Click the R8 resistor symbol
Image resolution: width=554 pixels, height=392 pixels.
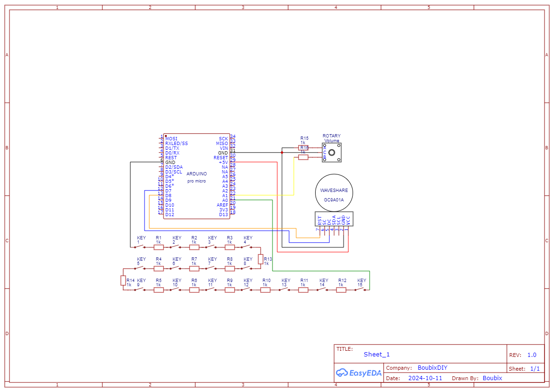click(x=230, y=269)
